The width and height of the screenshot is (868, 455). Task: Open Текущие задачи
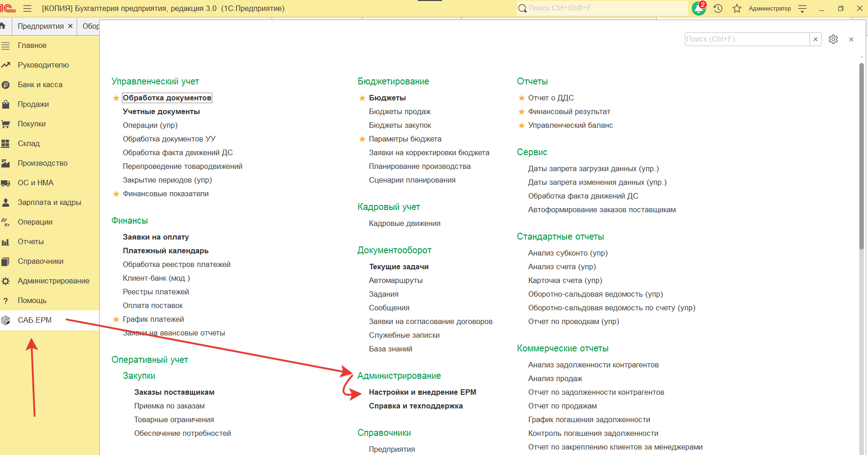click(x=399, y=267)
